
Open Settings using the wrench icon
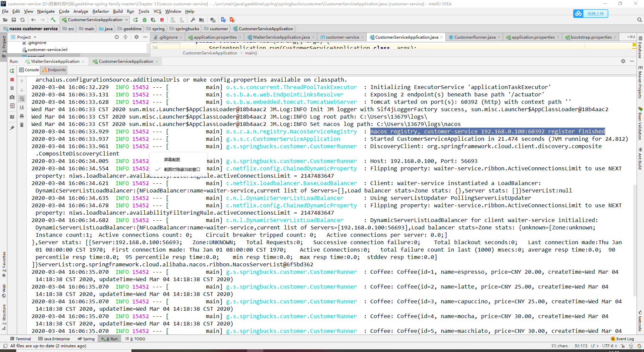pos(193,20)
